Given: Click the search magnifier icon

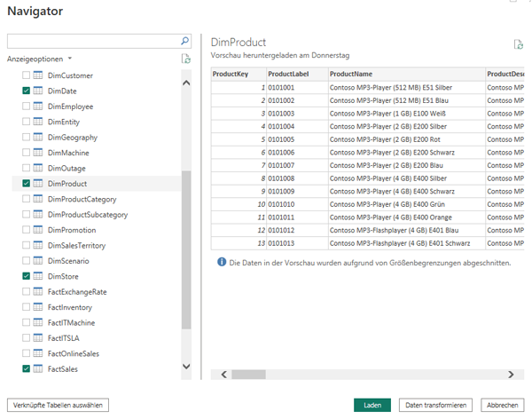Looking at the screenshot, I should tap(184, 41).
